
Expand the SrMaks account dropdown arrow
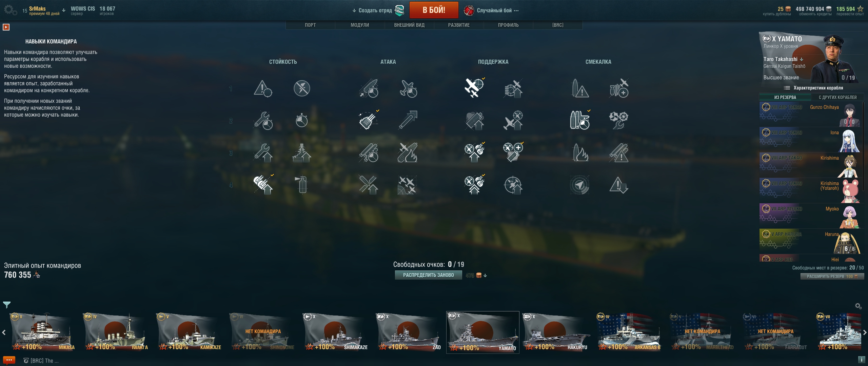pos(64,10)
